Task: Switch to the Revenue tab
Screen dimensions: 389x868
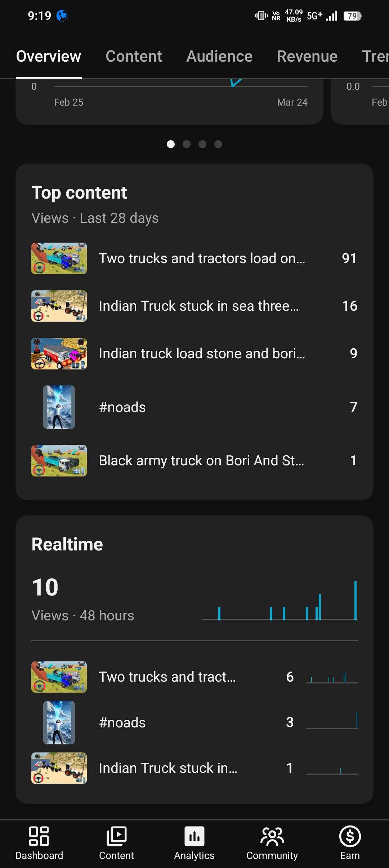Action: 307,56
